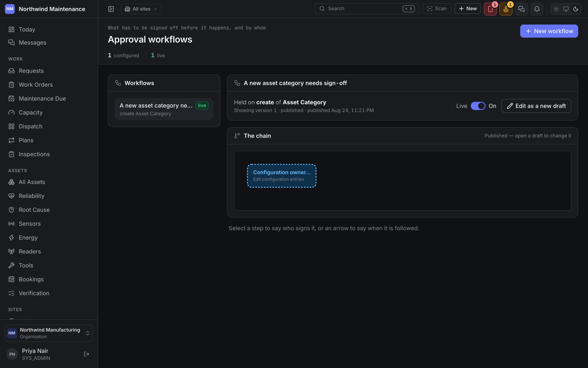Viewport: 588px width, 368px height.
Task: Open the Northwind Manufacturing organisation switcher
Action: pos(49,333)
